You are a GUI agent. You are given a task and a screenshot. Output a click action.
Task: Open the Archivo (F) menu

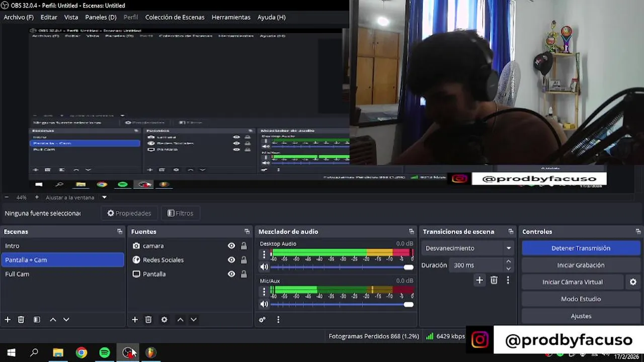tap(19, 17)
